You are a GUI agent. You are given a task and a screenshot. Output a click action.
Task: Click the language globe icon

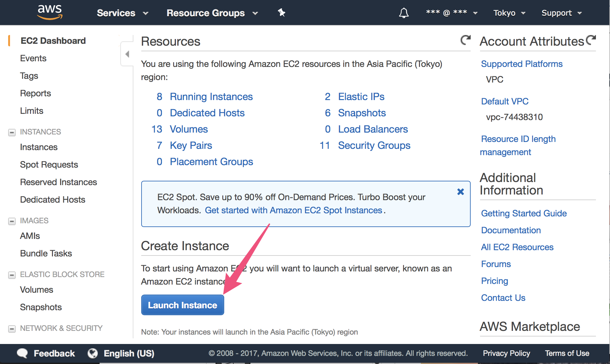92,353
